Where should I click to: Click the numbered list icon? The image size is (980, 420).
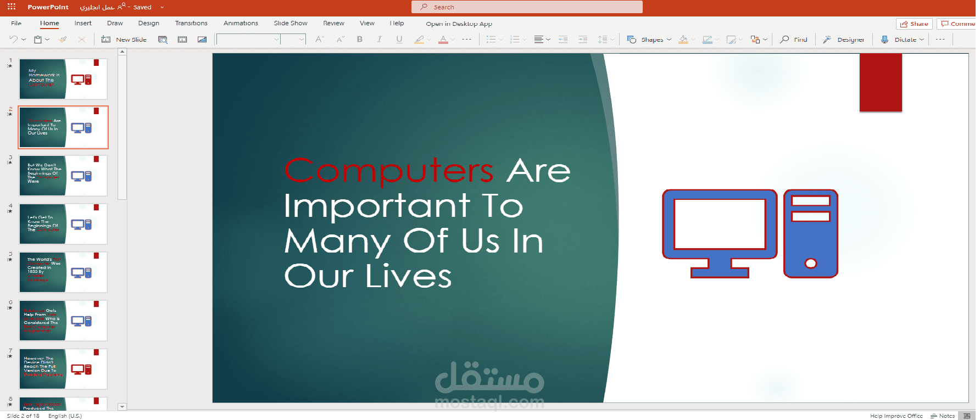click(x=515, y=40)
